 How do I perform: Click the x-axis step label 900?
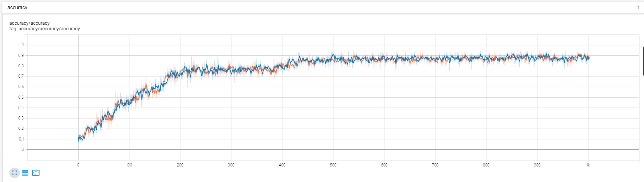(x=537, y=165)
